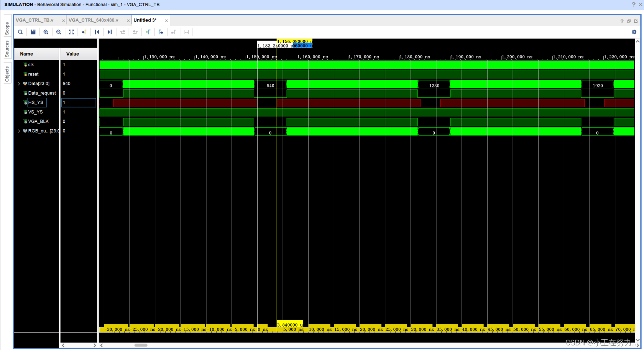Close the VGA_CTRL_TB.v tab
Viewport: 644px width, 350px height.
click(63, 21)
